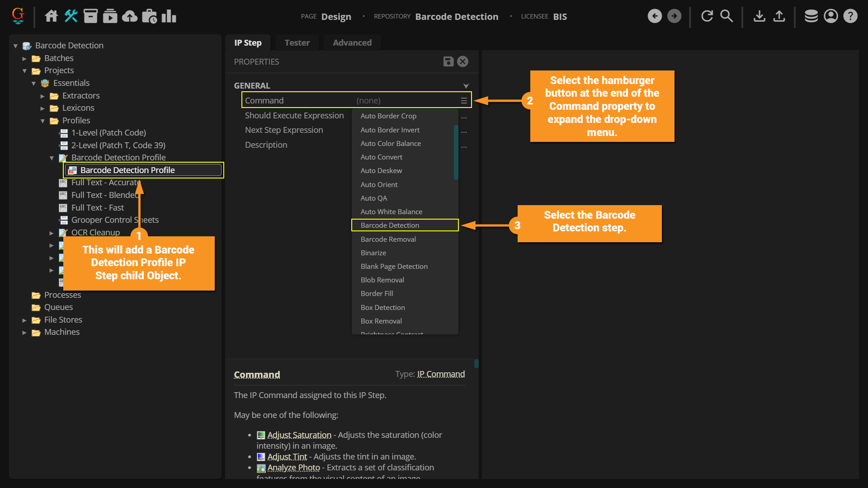Click the cloud upload toolbar icon
Viewport: 868px width, 488px height.
coord(130,16)
